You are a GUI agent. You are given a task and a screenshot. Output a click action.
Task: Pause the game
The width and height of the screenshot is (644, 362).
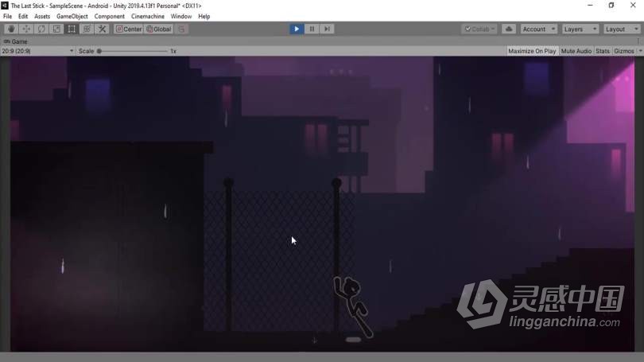point(312,29)
